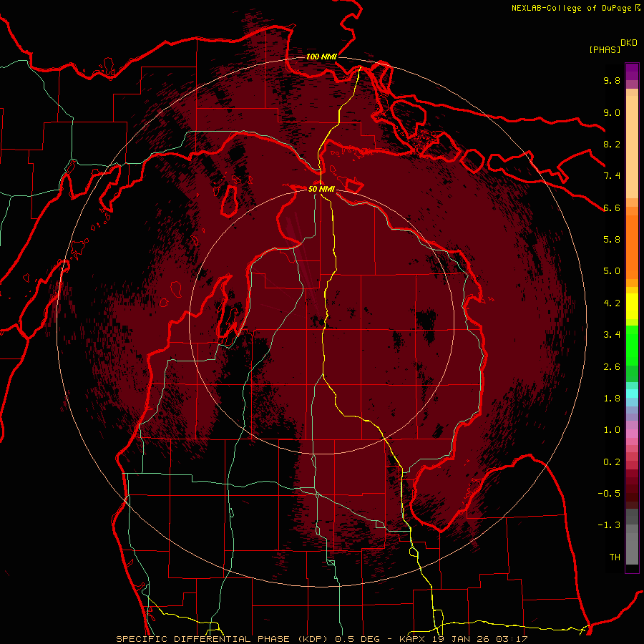
Task: Select the 2.6 value on the legend
Action: 612,367
